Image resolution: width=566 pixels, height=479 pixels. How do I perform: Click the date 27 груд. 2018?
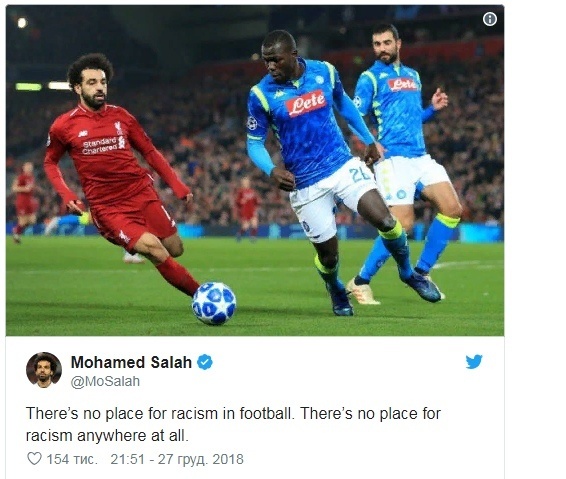click(201, 459)
